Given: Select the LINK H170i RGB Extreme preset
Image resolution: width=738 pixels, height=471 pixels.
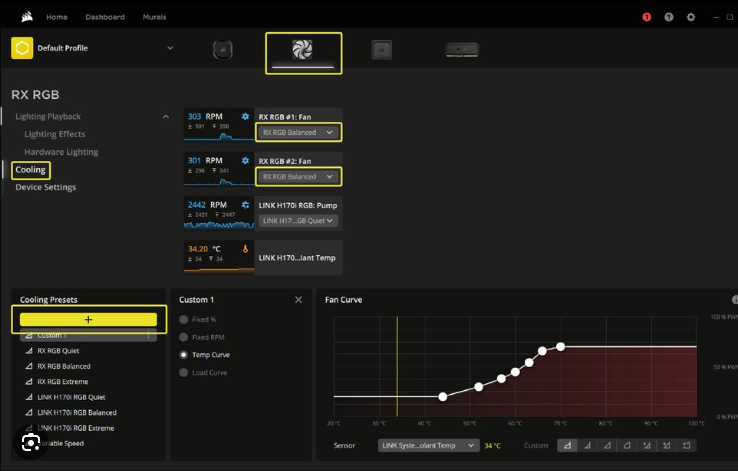Looking at the screenshot, I should [75, 428].
